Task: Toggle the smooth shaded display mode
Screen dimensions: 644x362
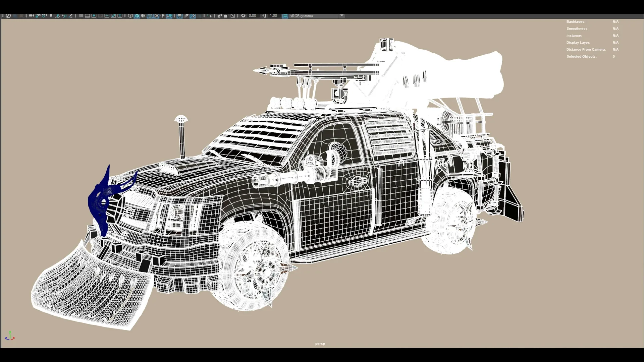Action: [x=137, y=16]
